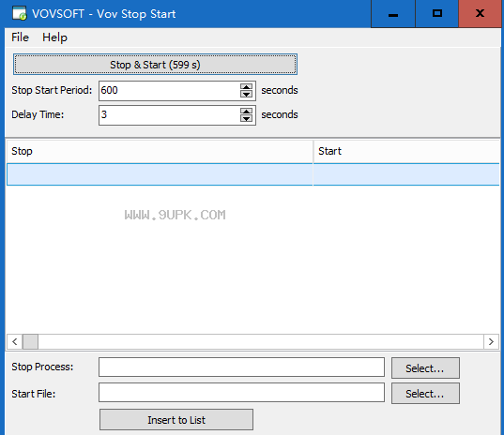Focus the Stop Process text field

click(242, 367)
